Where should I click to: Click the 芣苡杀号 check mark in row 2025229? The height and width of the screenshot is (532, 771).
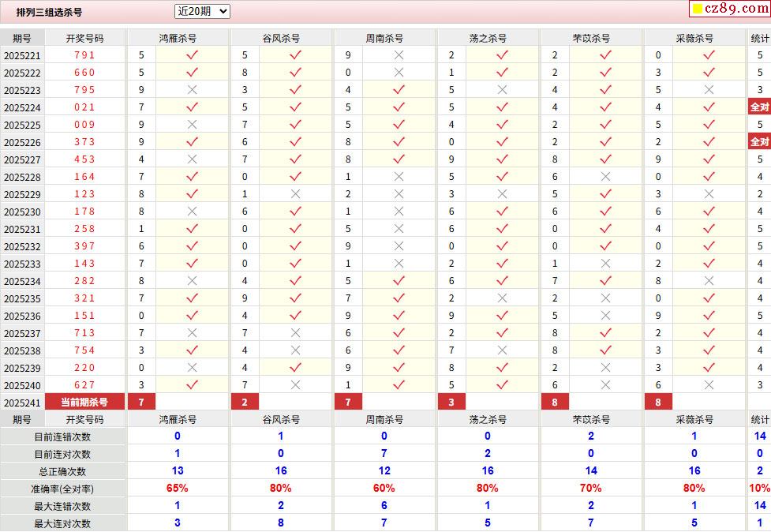pyautogui.click(x=606, y=193)
